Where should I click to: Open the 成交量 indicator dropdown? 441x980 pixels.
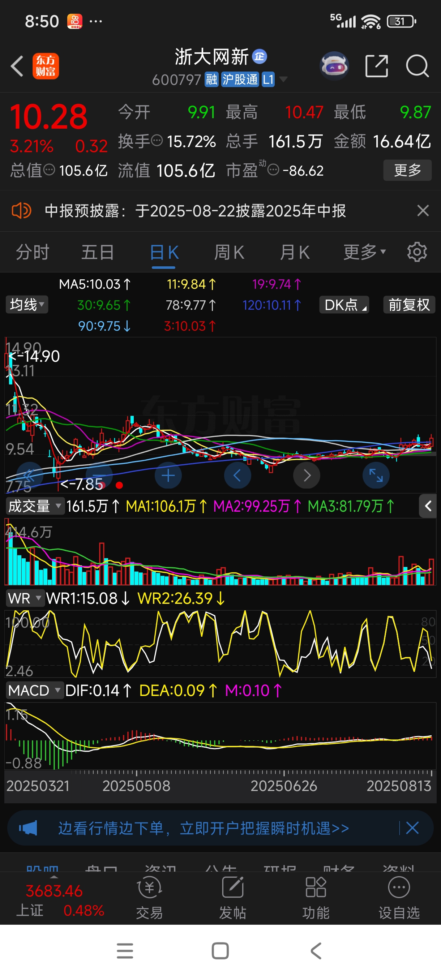point(35,506)
